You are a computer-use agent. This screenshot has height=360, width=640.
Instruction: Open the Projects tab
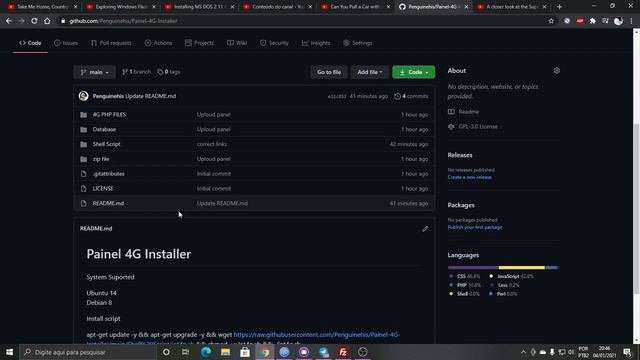coord(199,43)
